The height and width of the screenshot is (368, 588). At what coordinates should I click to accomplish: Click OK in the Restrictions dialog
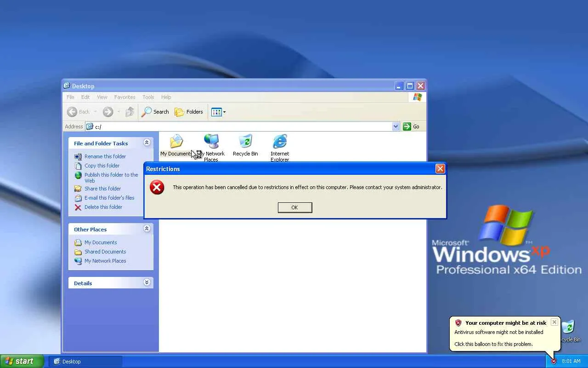pos(295,207)
